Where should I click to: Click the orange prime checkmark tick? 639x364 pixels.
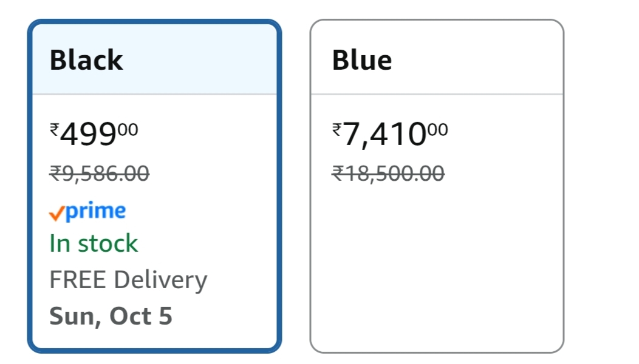point(56,214)
